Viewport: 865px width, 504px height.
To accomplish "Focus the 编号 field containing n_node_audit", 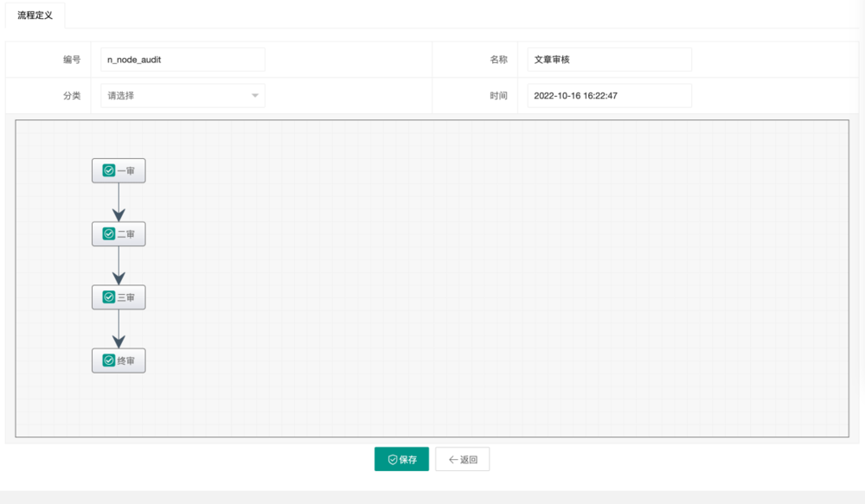I will pos(183,60).
